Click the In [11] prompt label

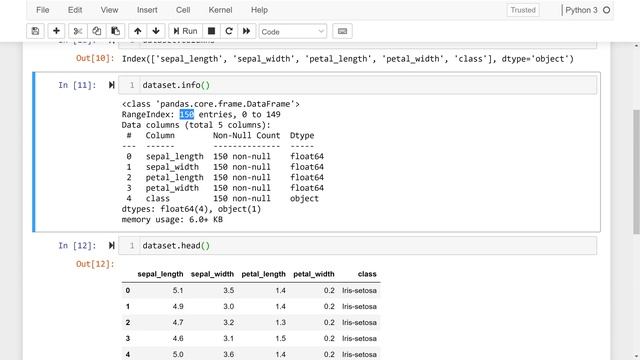(77, 85)
